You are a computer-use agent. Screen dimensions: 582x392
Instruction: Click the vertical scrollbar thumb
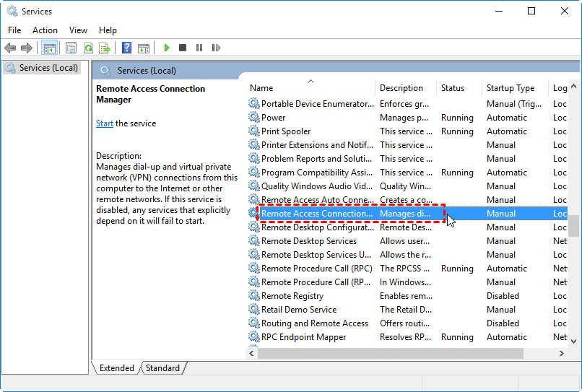[573, 225]
